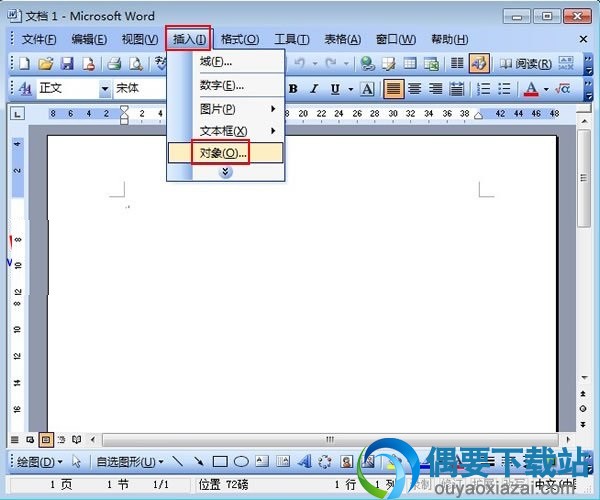Open Styles and Formatting icon

[25, 89]
